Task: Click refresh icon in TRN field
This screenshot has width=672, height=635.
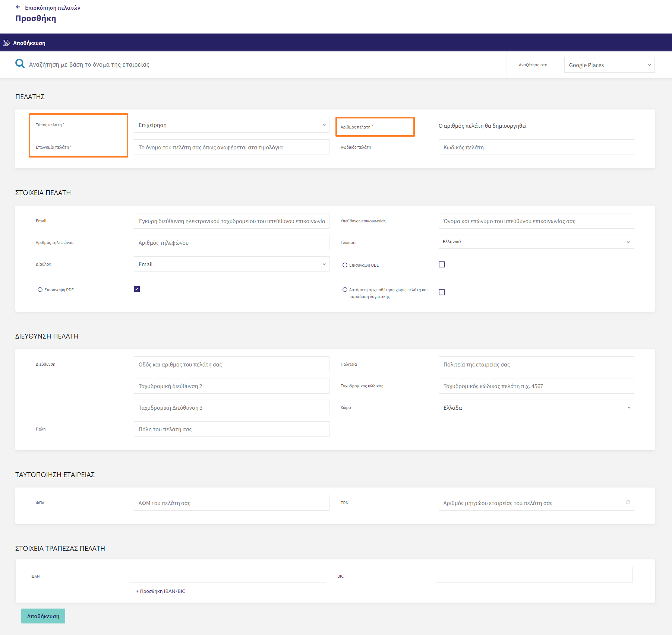Action: pos(628,502)
